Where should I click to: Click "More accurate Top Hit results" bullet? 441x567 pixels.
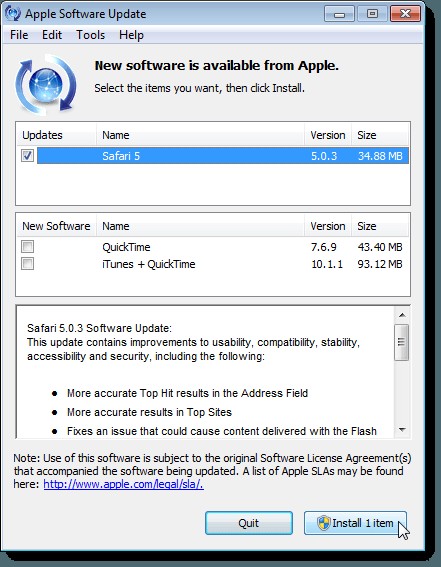click(188, 393)
